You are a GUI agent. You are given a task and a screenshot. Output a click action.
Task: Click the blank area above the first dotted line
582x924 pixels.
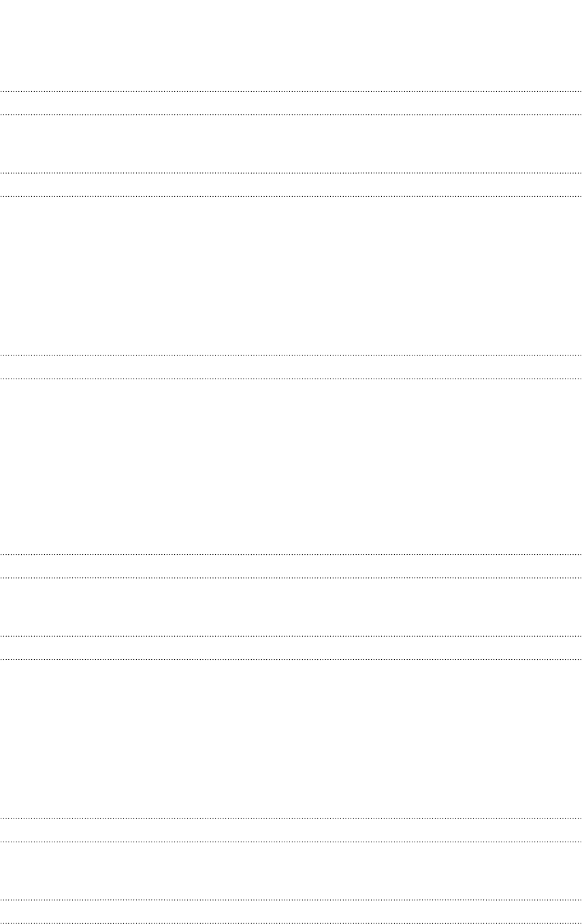point(291,45)
